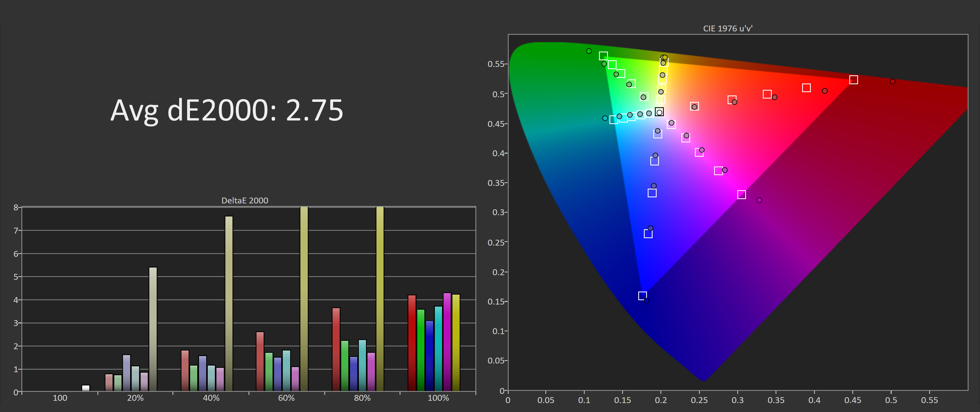The image size is (980, 412).
Task: Click the 100% blue target square at gamut bottom
Action: click(642, 296)
